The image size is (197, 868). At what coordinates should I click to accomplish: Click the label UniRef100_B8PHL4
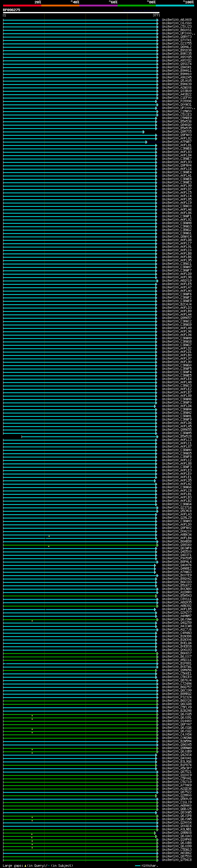[177, 562]
